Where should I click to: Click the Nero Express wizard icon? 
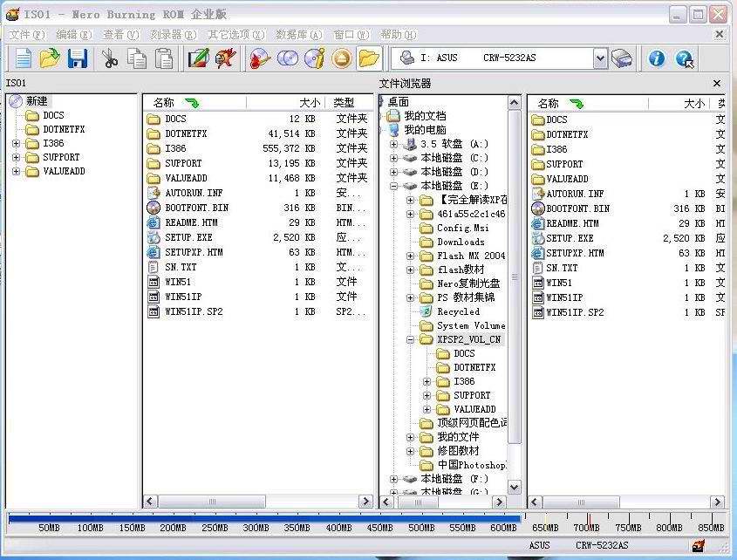coord(226,58)
